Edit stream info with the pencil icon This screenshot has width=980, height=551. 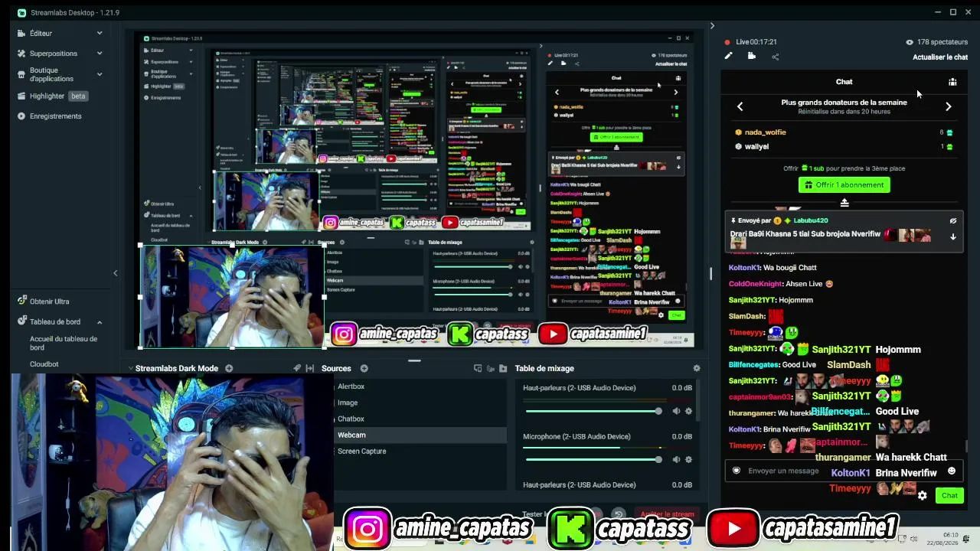pyautogui.click(x=728, y=56)
